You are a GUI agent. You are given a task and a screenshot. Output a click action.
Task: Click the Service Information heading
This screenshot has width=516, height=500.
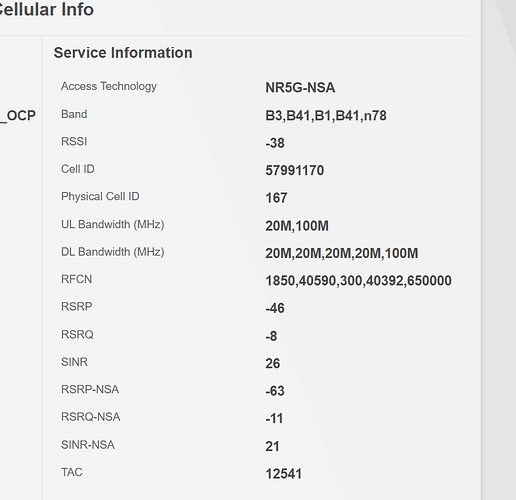(x=123, y=53)
